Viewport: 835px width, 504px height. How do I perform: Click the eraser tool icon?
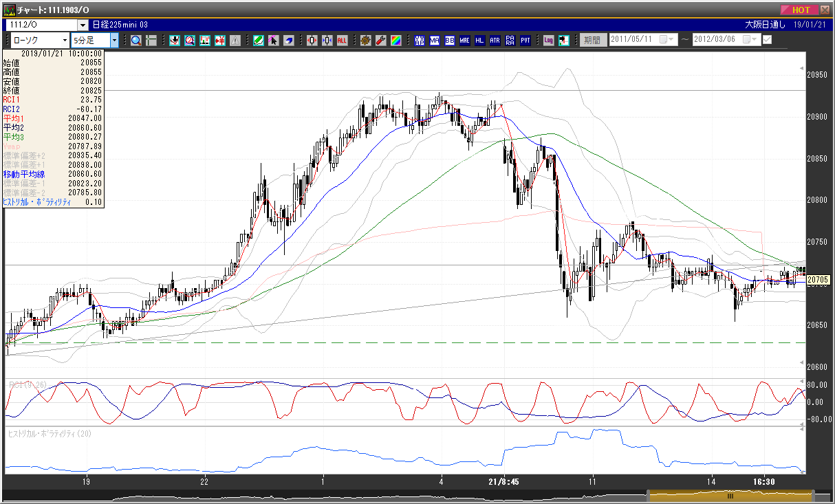(289, 40)
